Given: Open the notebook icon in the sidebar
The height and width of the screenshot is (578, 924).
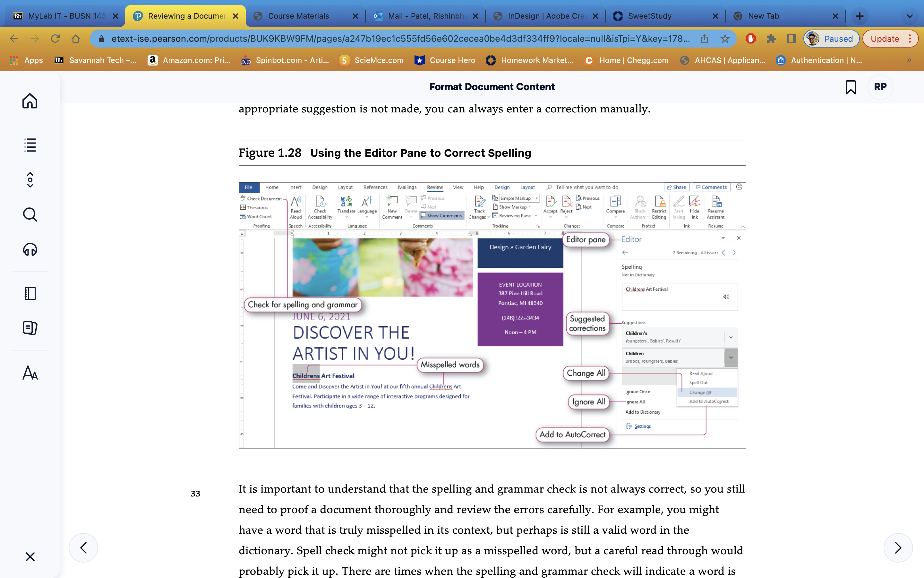Looking at the screenshot, I should click(x=30, y=293).
